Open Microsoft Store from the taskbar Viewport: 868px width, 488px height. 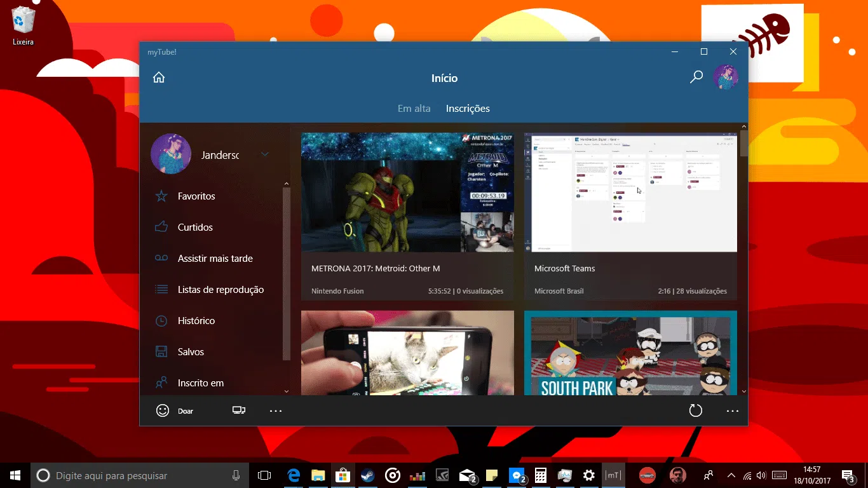click(343, 475)
